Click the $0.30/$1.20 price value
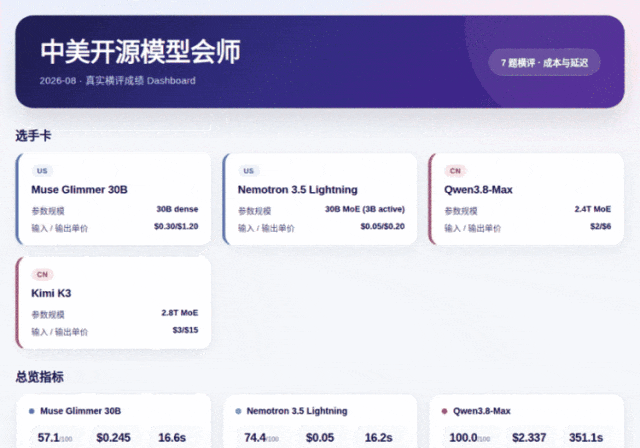 (176, 226)
